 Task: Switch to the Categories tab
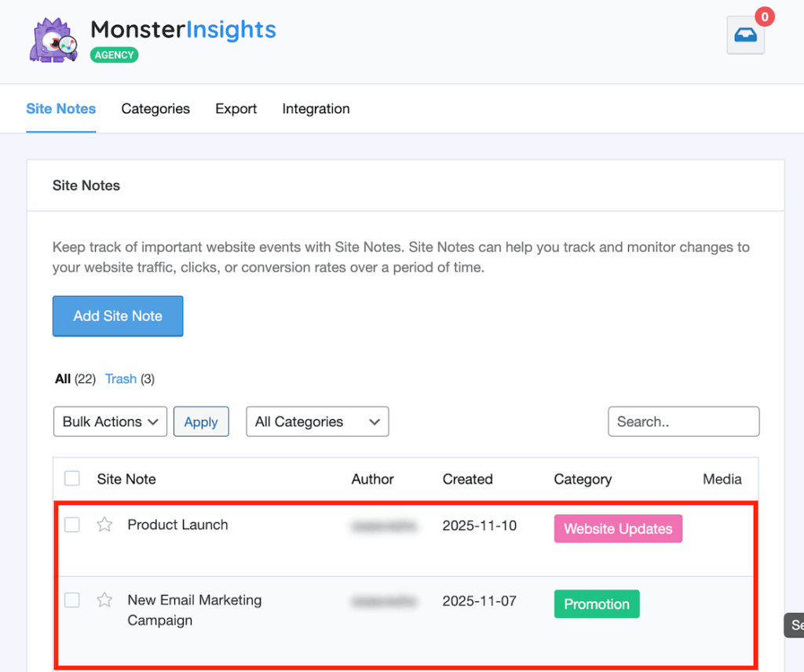tap(155, 109)
